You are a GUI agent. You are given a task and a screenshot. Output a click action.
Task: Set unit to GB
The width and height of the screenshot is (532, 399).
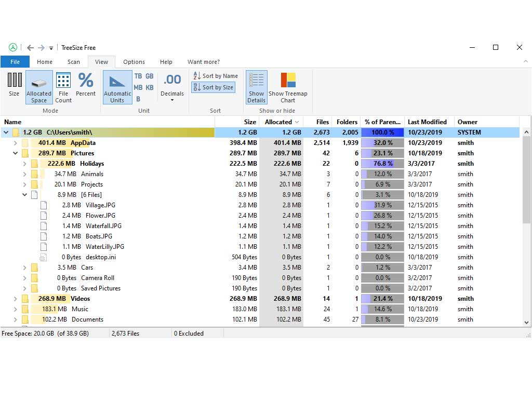150,76
